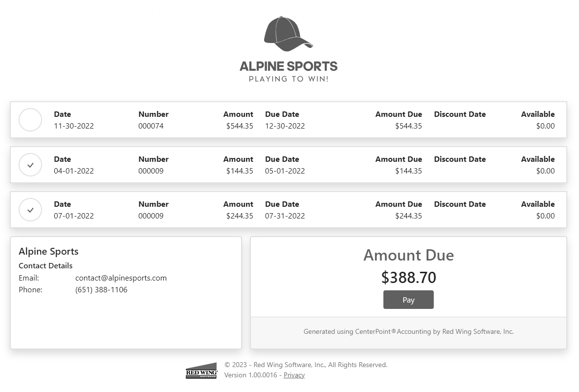Click the Version 1.00.0016 text
This screenshot has height=392, width=579.
[x=251, y=375]
